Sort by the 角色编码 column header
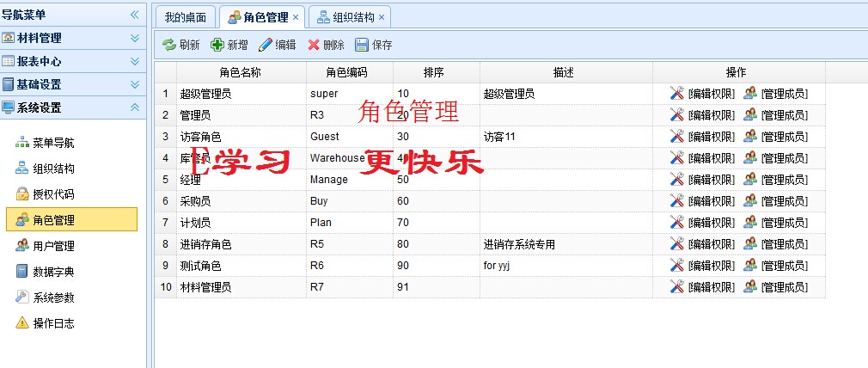Viewport: 868px width, 368px height. point(349,72)
